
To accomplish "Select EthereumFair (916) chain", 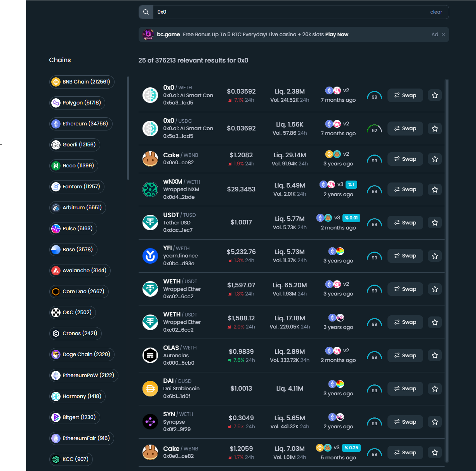I will click(82, 438).
